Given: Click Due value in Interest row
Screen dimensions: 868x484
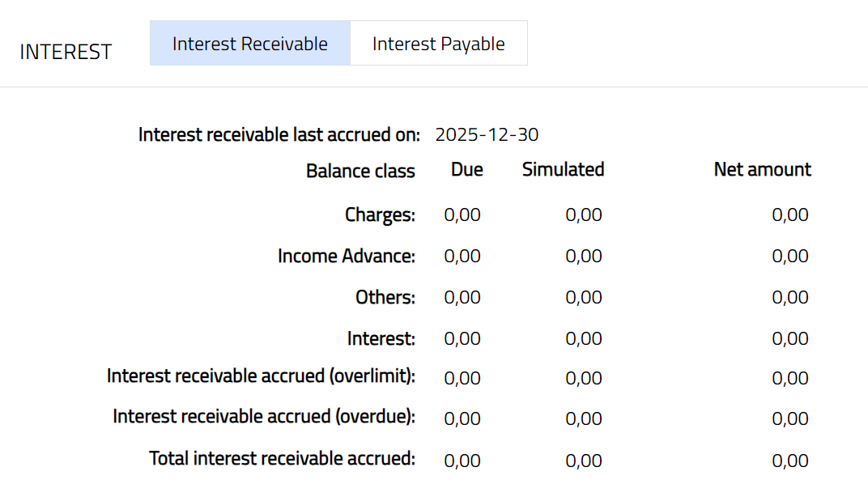Looking at the screenshot, I should pos(462,338).
